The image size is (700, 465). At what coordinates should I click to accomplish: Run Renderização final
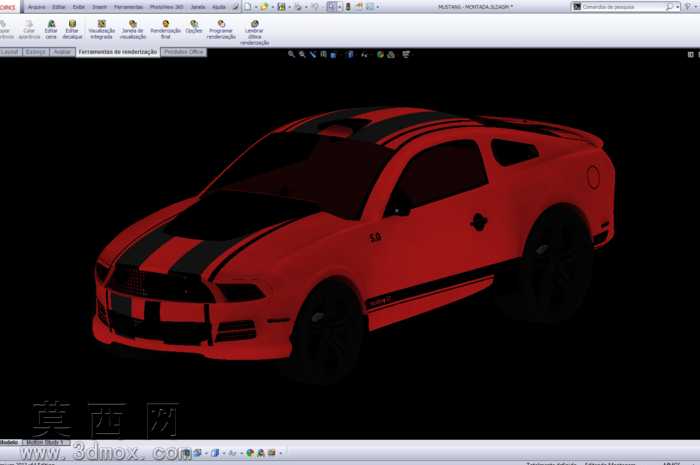coord(166,29)
